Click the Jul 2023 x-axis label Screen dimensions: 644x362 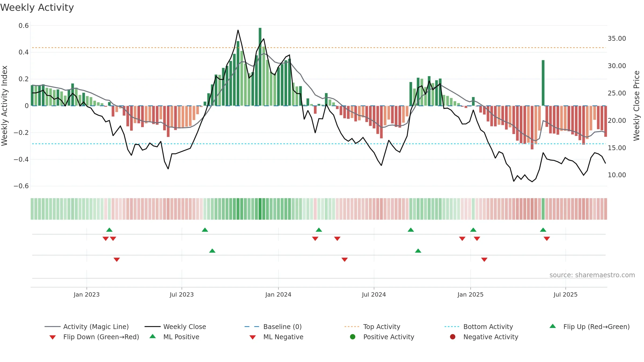click(x=182, y=294)
